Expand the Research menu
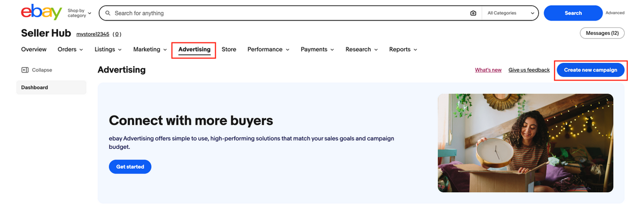The height and width of the screenshot is (217, 644). coord(362,49)
